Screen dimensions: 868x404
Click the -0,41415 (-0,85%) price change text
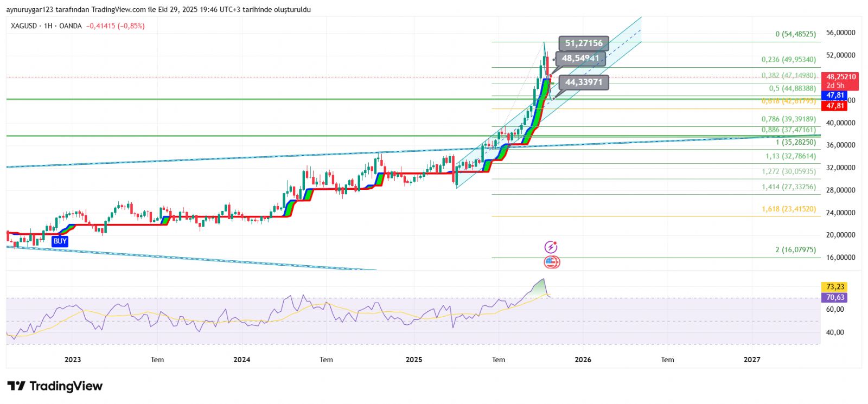116,26
